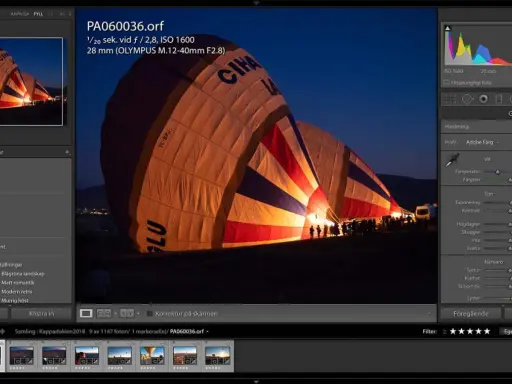
Task: Adjust the Temperatur slider
Action: pos(498,172)
